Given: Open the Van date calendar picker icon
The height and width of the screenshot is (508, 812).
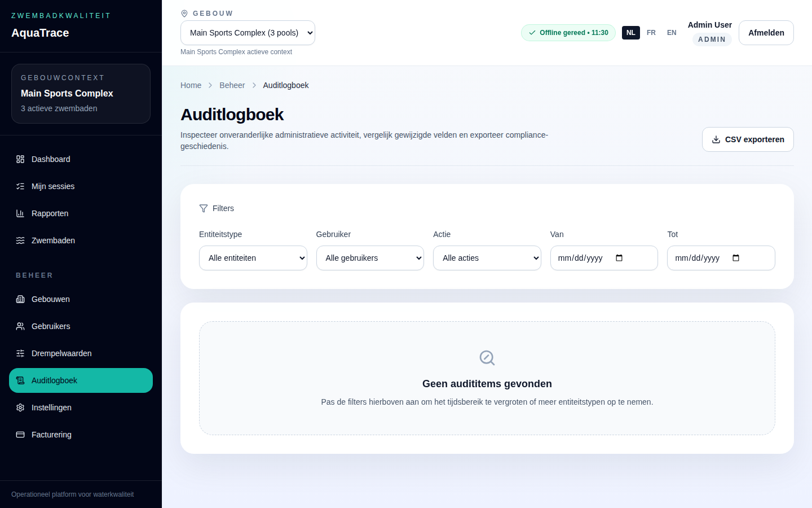Looking at the screenshot, I should pyautogui.click(x=619, y=258).
